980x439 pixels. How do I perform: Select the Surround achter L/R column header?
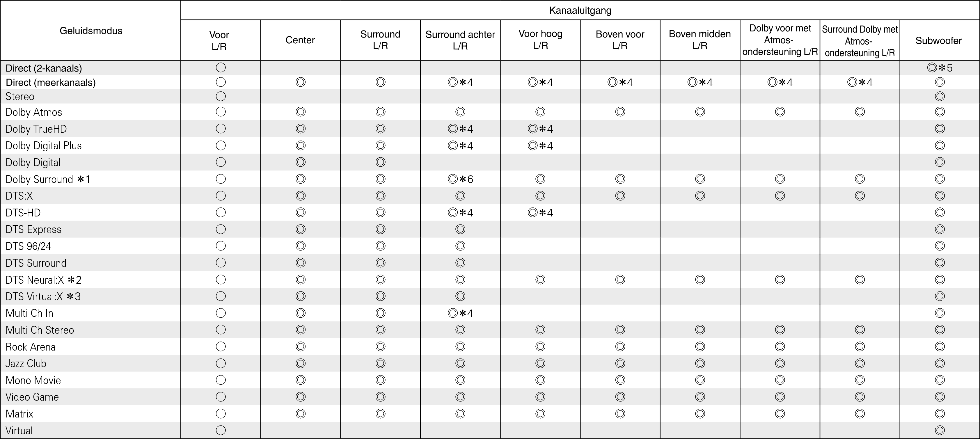(x=460, y=40)
